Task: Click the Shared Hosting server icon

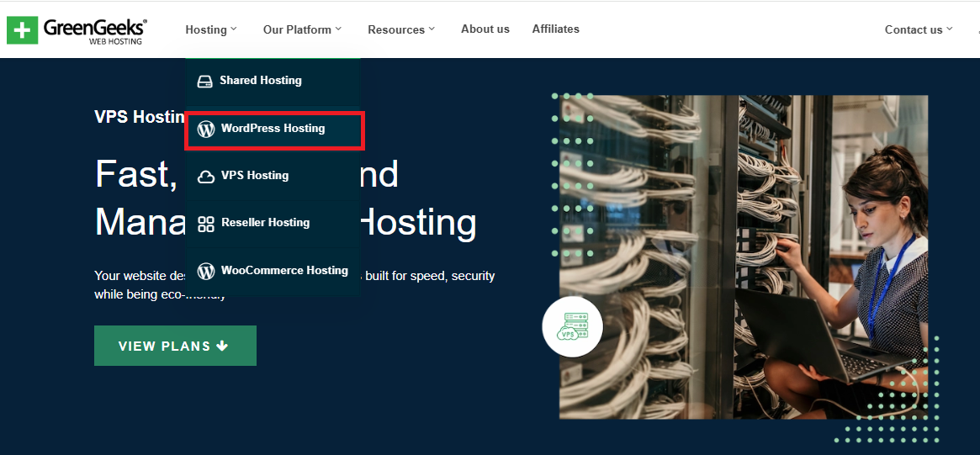Action: pyautogui.click(x=205, y=82)
